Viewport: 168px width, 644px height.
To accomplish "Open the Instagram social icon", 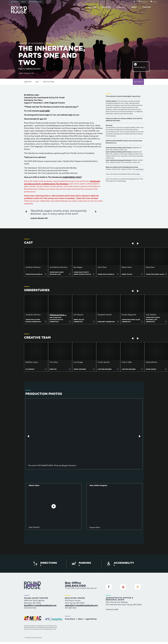I will pyautogui.click(x=137, y=587).
